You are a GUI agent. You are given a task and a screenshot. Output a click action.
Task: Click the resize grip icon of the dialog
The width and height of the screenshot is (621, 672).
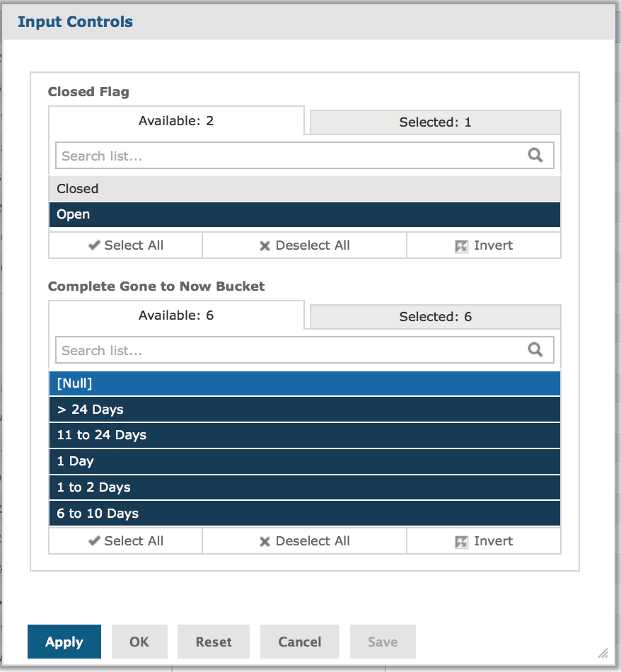click(603, 653)
